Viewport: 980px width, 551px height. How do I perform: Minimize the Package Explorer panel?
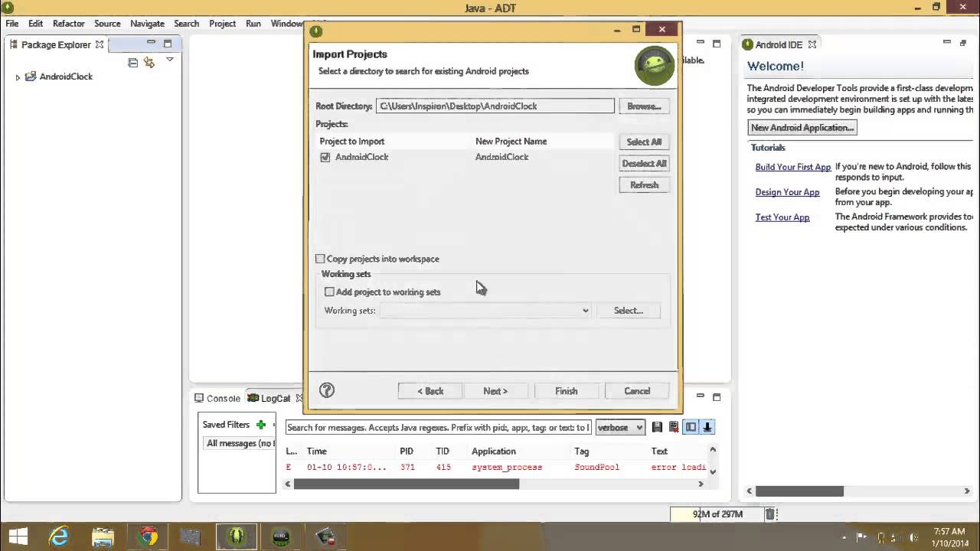click(x=152, y=44)
